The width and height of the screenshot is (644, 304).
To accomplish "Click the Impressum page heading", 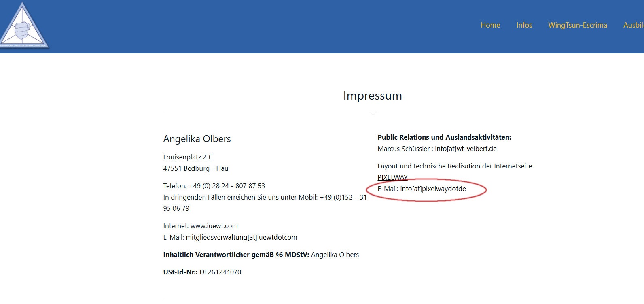I will 372,96.
